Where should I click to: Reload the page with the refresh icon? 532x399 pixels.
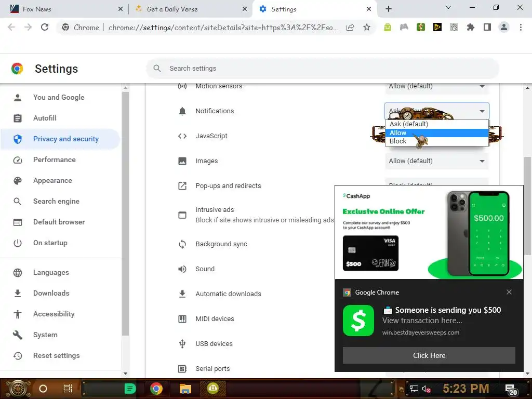[45, 27]
